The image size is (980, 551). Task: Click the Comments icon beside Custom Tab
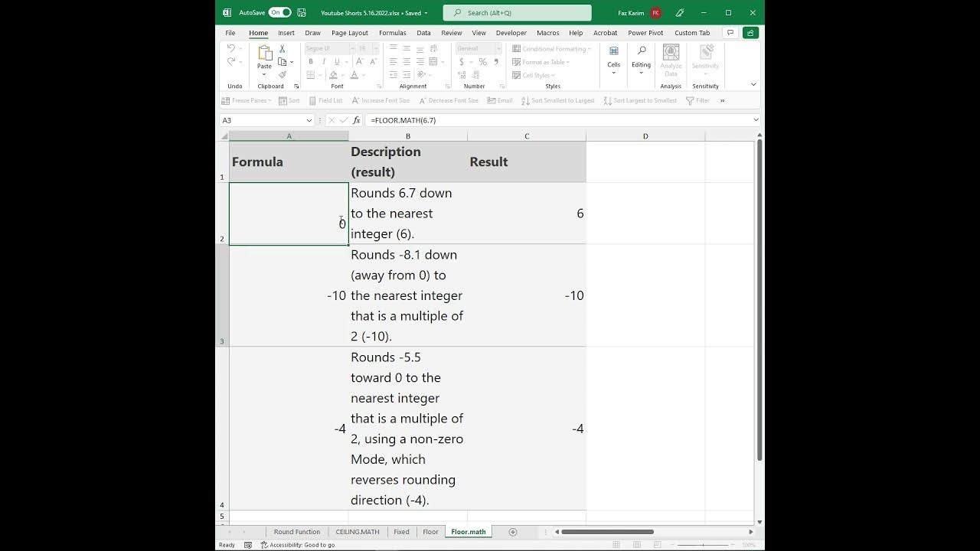click(x=730, y=33)
